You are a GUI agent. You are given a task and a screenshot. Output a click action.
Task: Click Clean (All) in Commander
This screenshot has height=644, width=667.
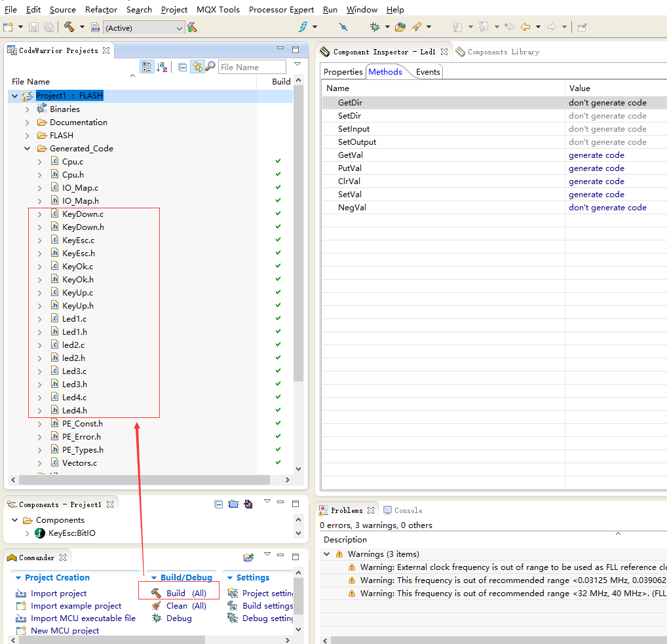tap(179, 606)
